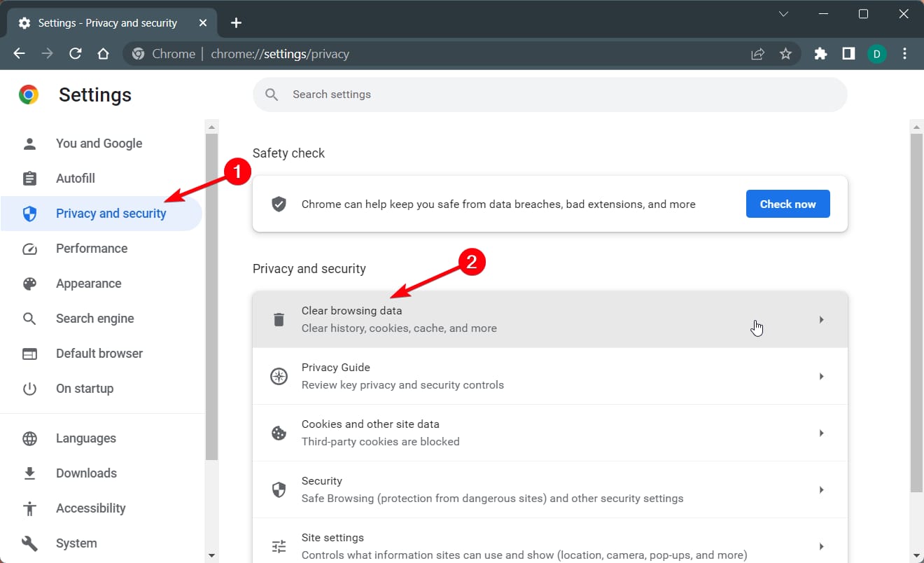924x563 pixels.
Task: Open the tab search dropdown chevron
Action: pos(784,14)
